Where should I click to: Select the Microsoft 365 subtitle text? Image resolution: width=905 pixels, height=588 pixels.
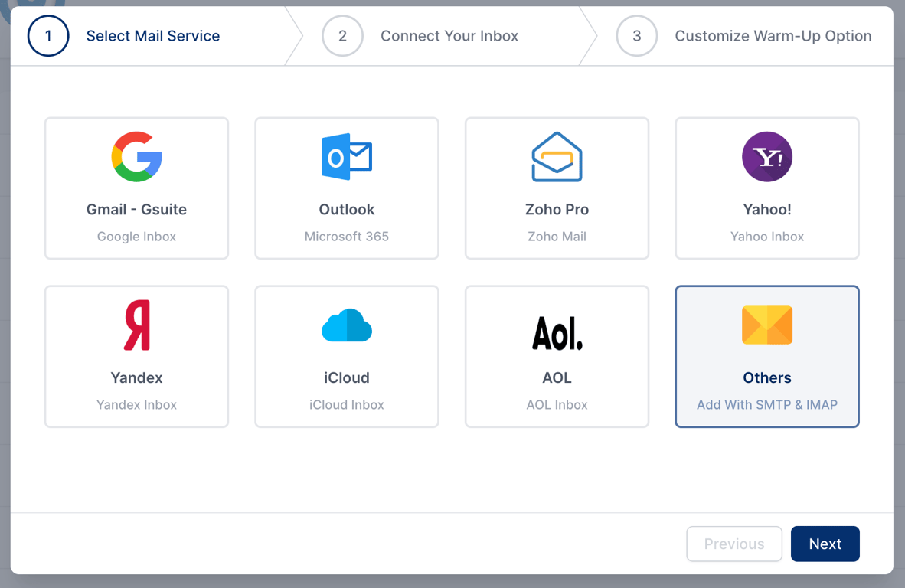tap(347, 237)
